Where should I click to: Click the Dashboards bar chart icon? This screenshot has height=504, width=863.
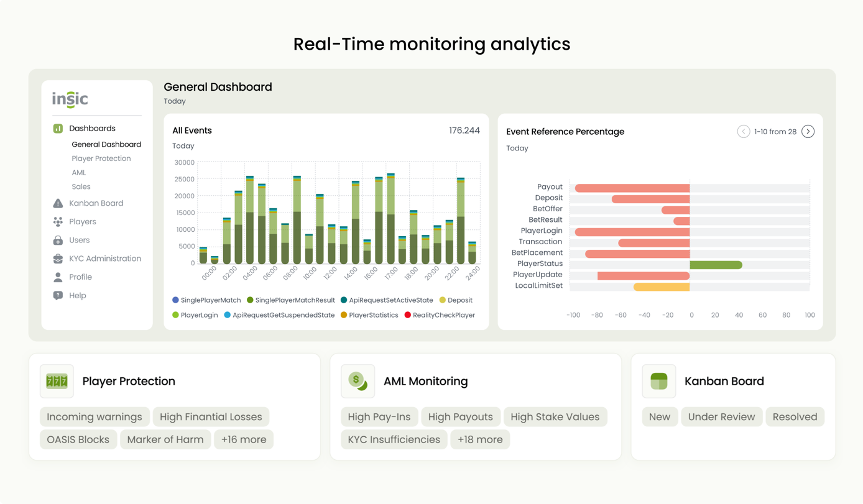pyautogui.click(x=58, y=129)
